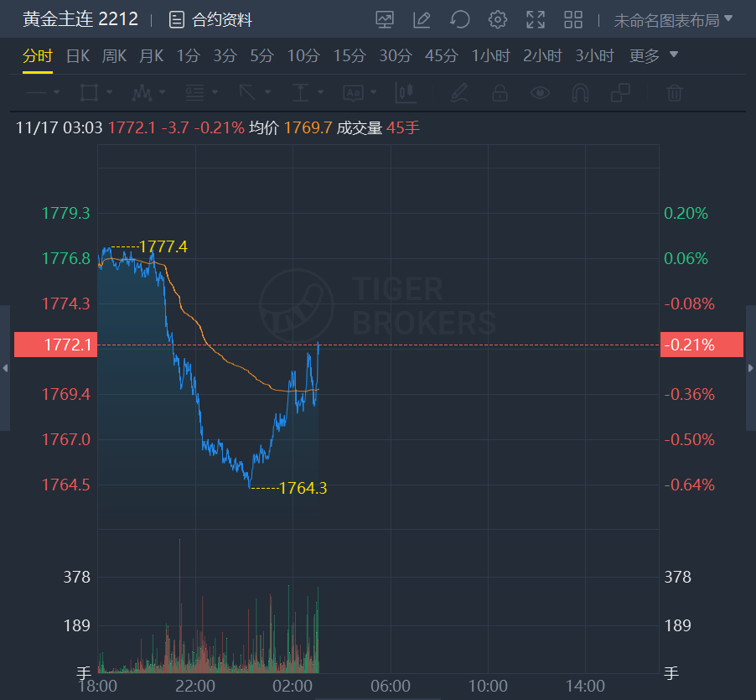756x700 pixels.
Task: Click the trash delete drawings icon
Action: click(675, 92)
